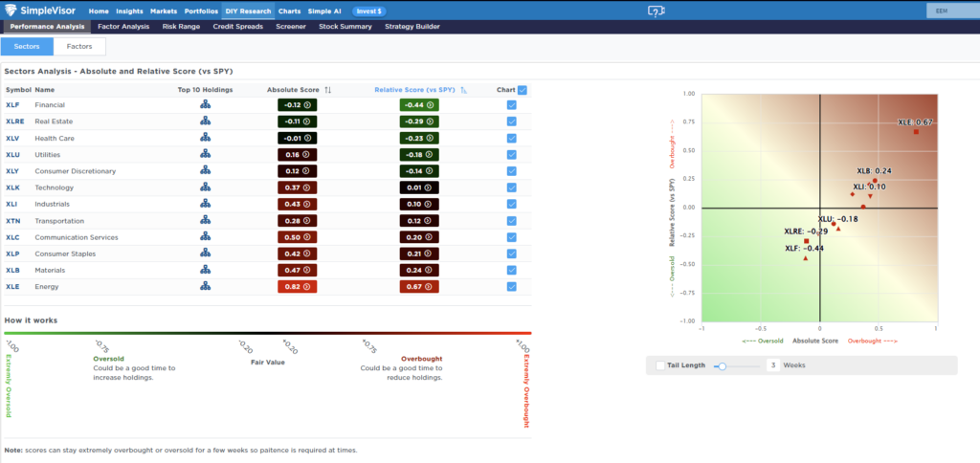This screenshot has height=463, width=980.
Task: Open Top 10 Holdings icon for Financial
Action: click(x=205, y=104)
